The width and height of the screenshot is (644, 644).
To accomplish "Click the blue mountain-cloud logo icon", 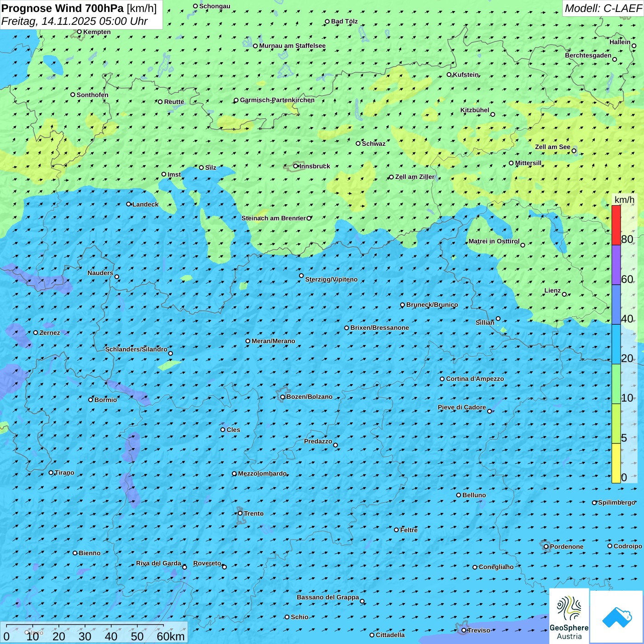I will click(x=617, y=617).
